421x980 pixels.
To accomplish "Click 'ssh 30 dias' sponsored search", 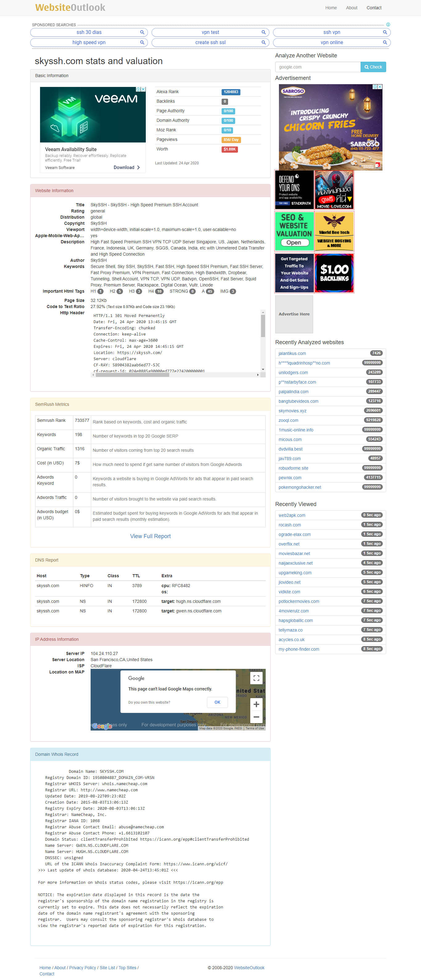I will coord(89,32).
